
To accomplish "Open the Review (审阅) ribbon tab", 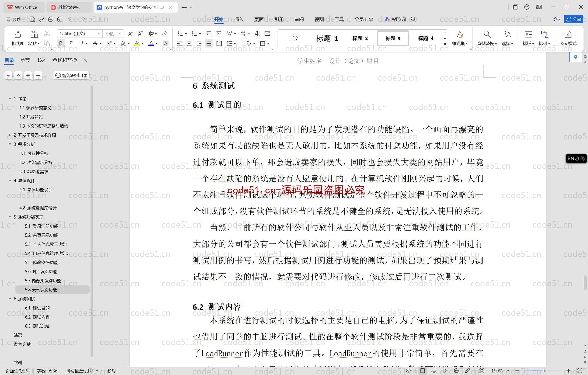I will (299, 19).
